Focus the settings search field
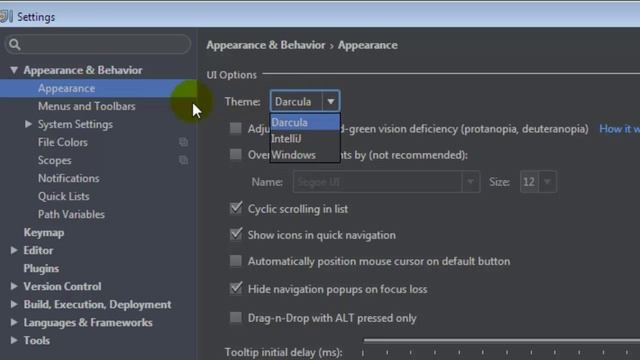The width and height of the screenshot is (640, 360). (x=98, y=44)
